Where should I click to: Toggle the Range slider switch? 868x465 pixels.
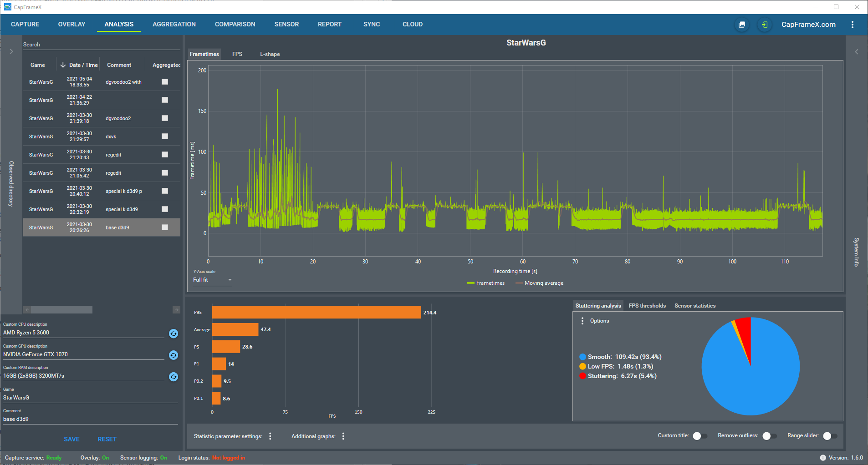[830, 436]
